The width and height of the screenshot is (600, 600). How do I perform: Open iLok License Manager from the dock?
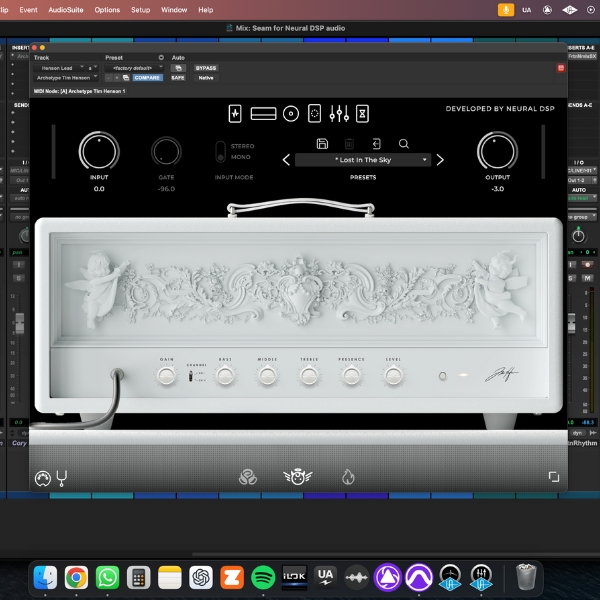pos(294,577)
